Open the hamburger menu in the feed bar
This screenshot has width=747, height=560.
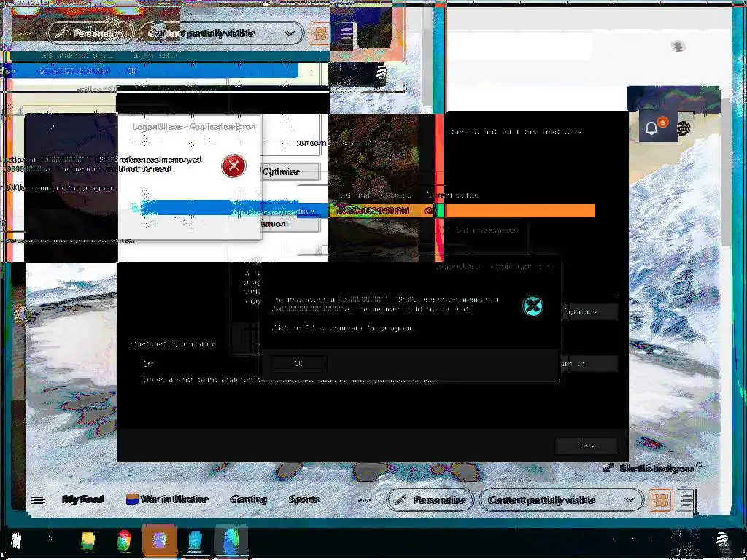[x=38, y=499]
